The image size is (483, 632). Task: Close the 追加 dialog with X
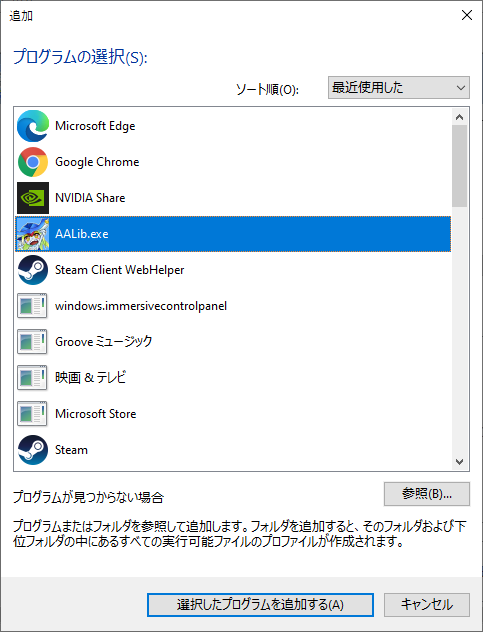coord(467,15)
